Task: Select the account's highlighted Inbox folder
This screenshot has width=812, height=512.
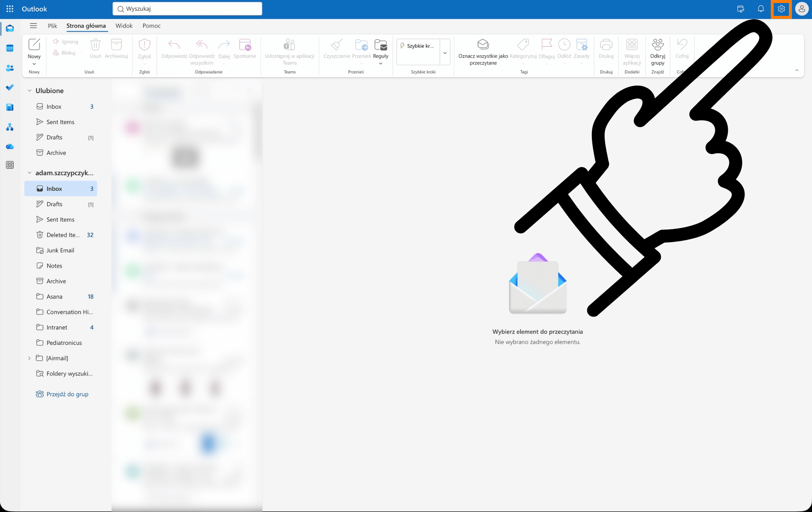Action: (x=61, y=189)
